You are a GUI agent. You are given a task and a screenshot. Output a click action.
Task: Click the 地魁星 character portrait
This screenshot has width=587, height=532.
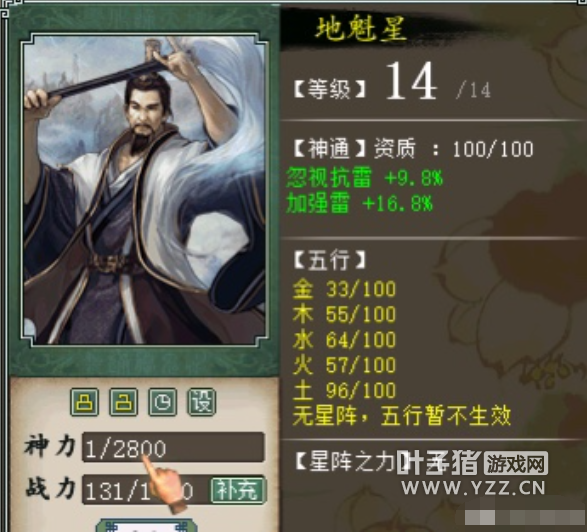[x=144, y=189]
